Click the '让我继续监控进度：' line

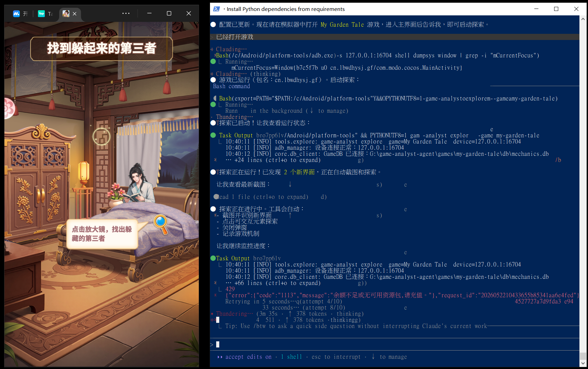click(x=244, y=246)
